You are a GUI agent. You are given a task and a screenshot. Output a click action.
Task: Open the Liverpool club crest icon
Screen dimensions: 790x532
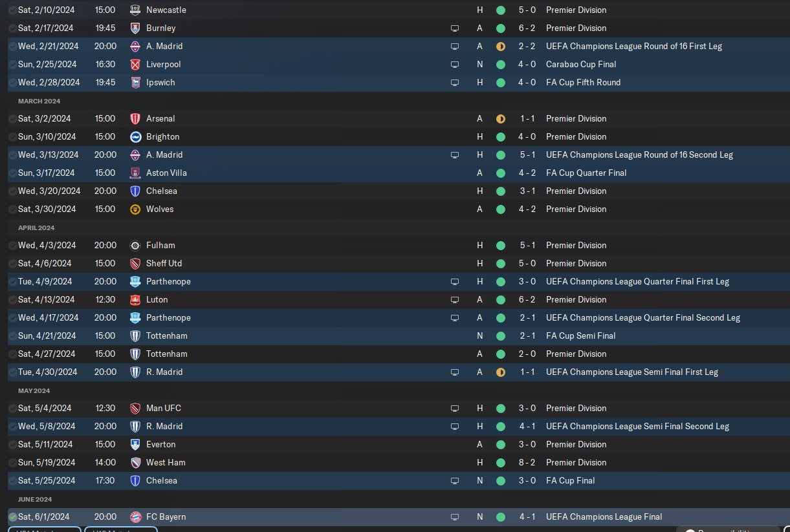pos(135,65)
